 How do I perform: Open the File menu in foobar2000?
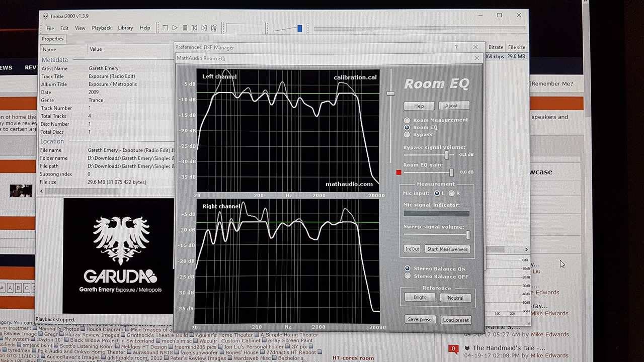[50, 28]
